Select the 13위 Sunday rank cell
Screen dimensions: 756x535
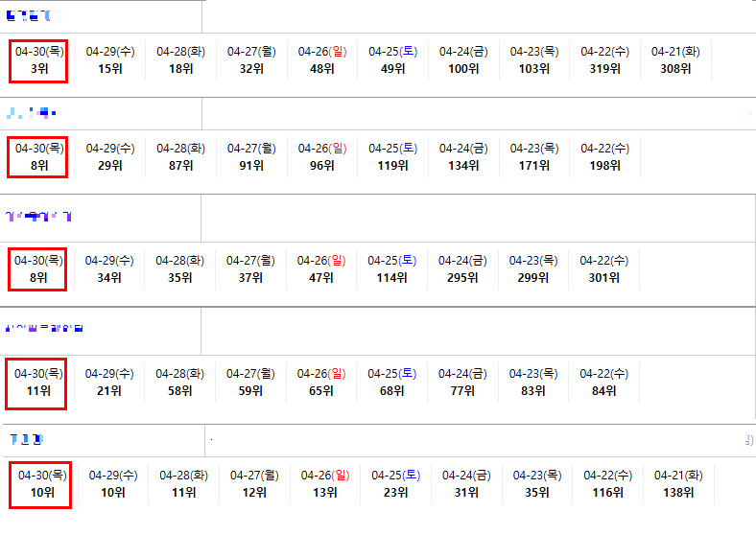tap(325, 484)
